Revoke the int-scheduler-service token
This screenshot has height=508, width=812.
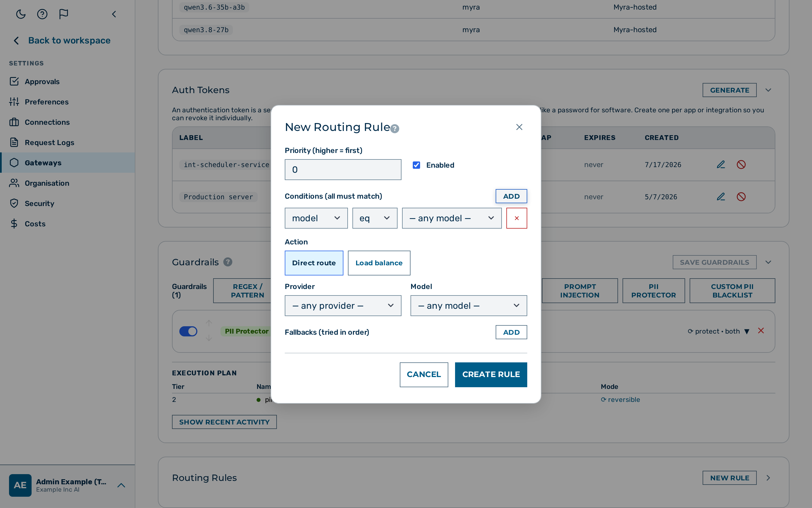(x=741, y=165)
